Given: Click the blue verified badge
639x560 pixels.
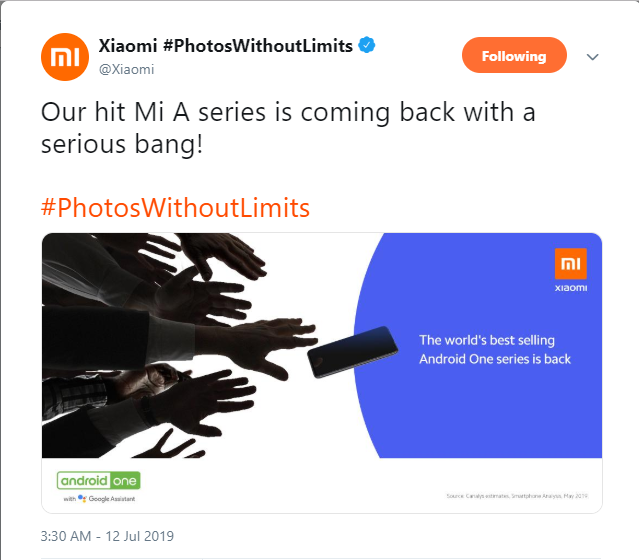Looking at the screenshot, I should (x=367, y=45).
